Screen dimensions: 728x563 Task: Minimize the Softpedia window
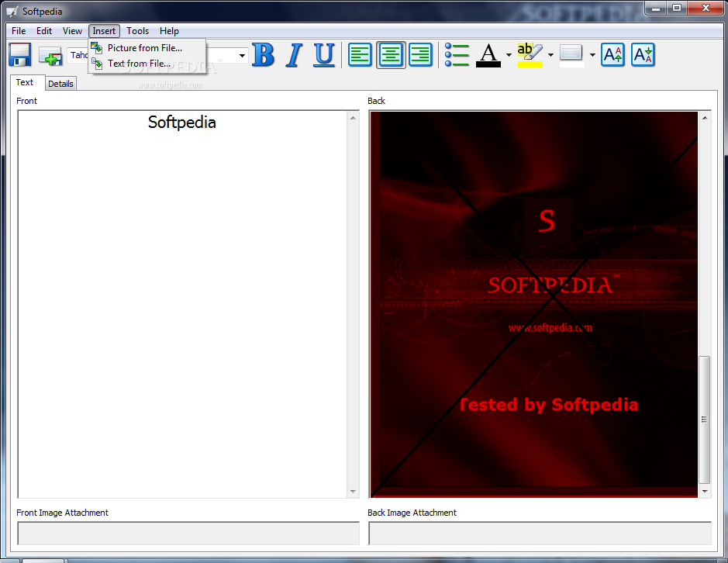coord(656,8)
